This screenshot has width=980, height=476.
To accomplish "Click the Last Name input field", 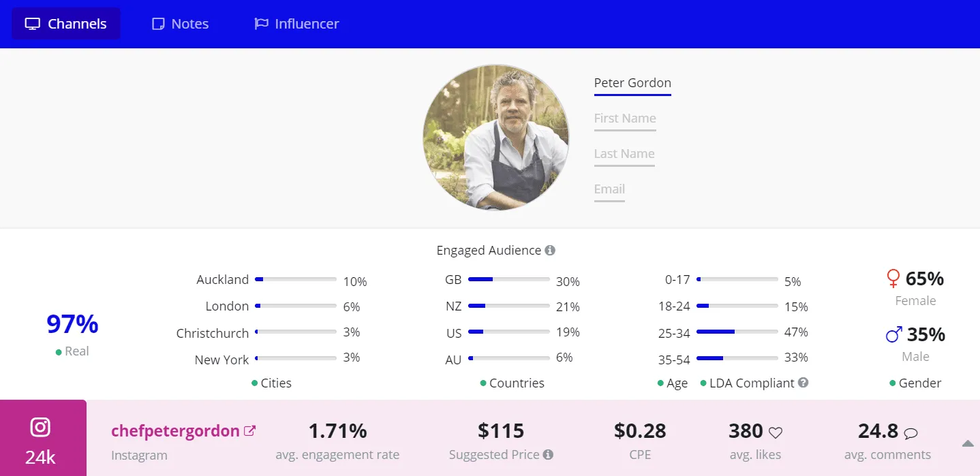I will click(x=624, y=154).
